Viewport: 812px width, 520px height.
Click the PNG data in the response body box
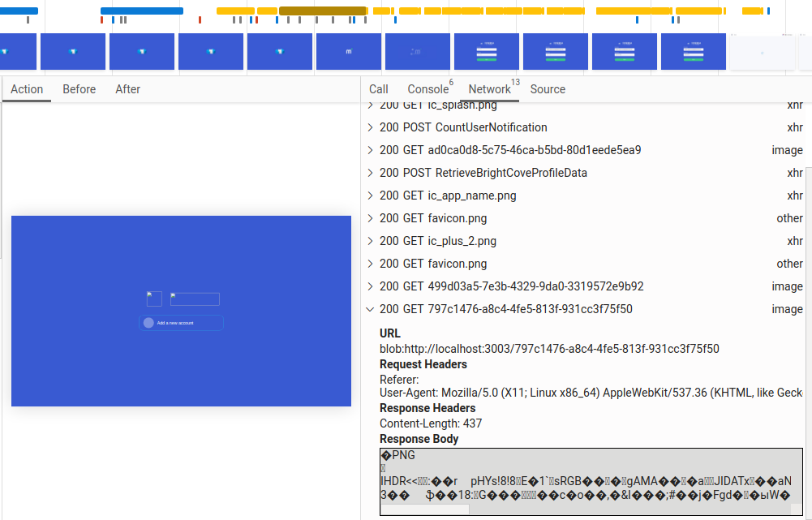point(586,475)
